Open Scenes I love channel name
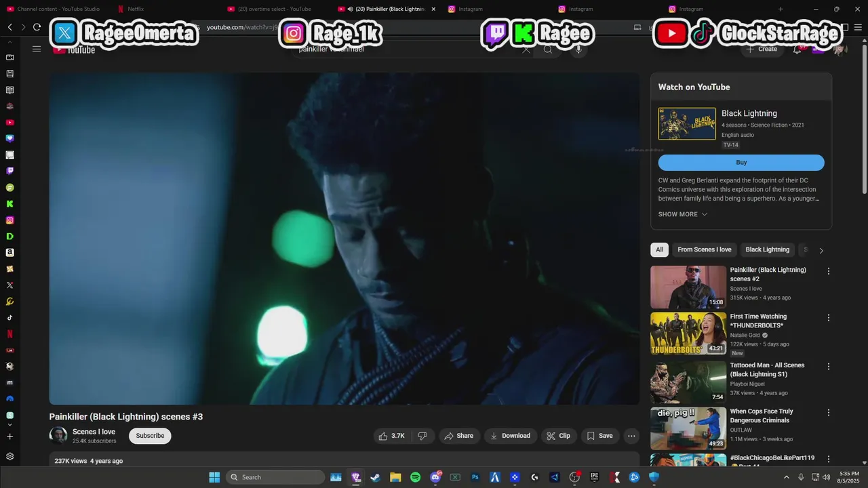 tap(94, 432)
